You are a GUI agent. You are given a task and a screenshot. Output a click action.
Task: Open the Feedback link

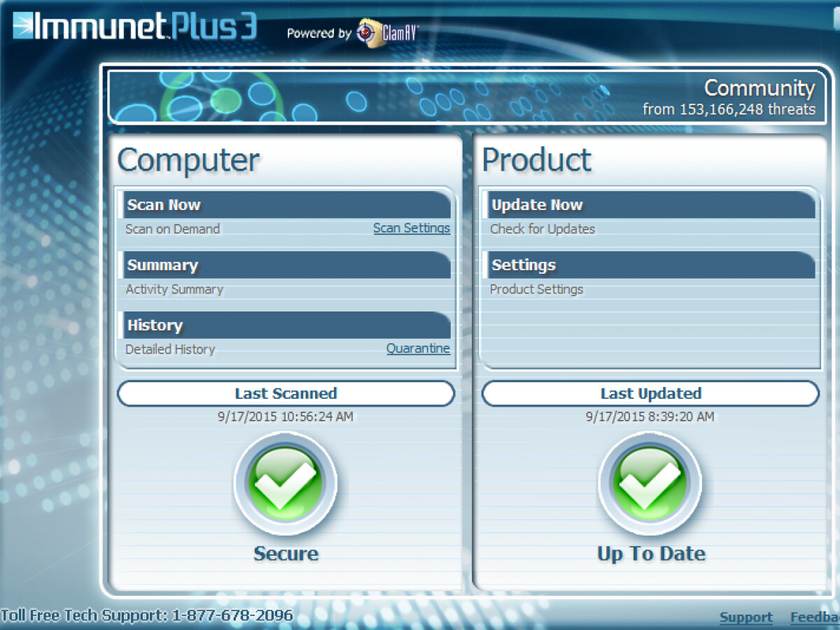pyautogui.click(x=814, y=617)
